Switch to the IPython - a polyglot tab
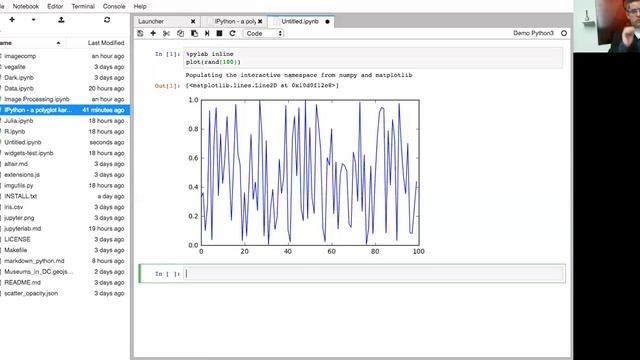 (235, 21)
